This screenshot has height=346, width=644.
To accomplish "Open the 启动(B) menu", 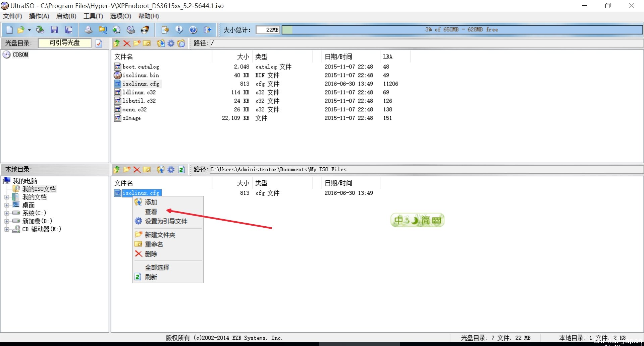I will pos(66,16).
